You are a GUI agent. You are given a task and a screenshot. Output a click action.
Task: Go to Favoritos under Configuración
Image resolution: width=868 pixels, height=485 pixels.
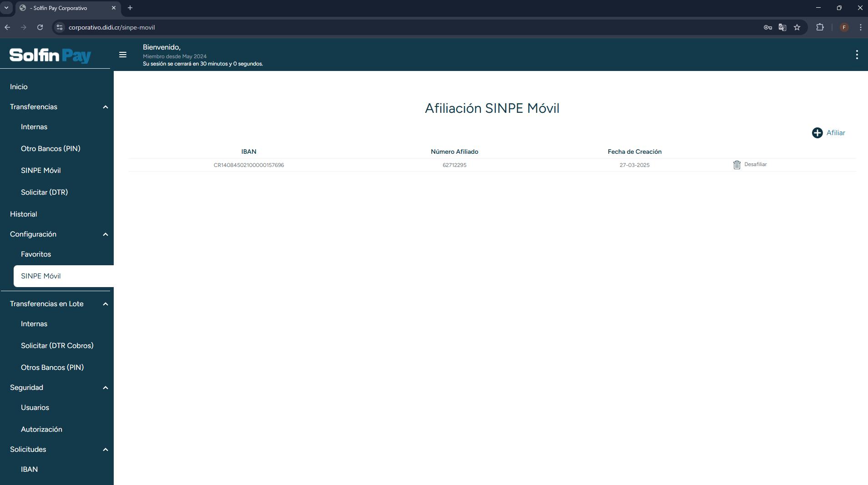[36, 254]
